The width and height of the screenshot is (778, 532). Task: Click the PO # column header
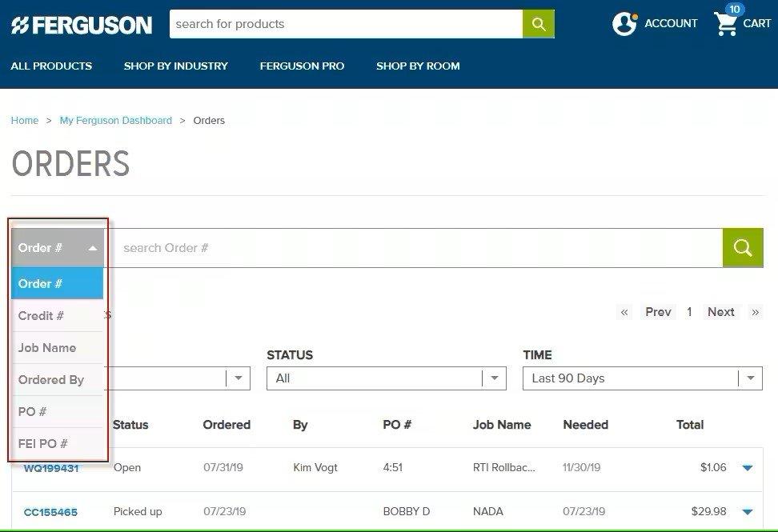tap(397, 425)
